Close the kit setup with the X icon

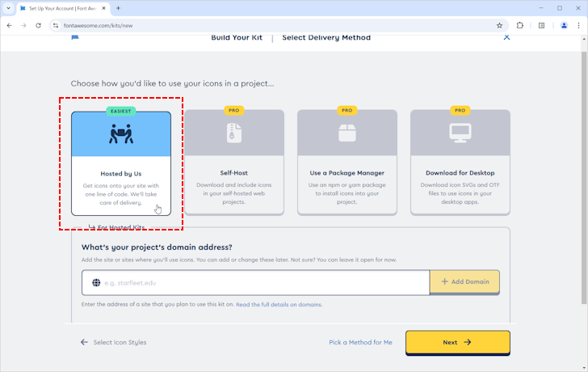[x=506, y=37]
